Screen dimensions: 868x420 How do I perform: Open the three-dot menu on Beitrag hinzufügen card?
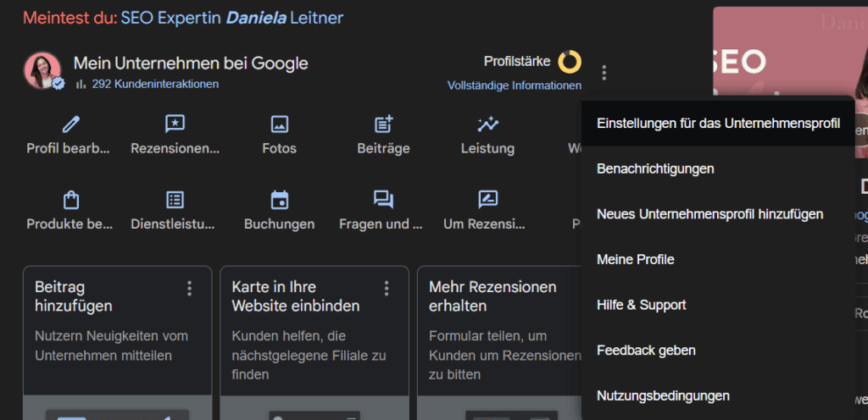189,288
